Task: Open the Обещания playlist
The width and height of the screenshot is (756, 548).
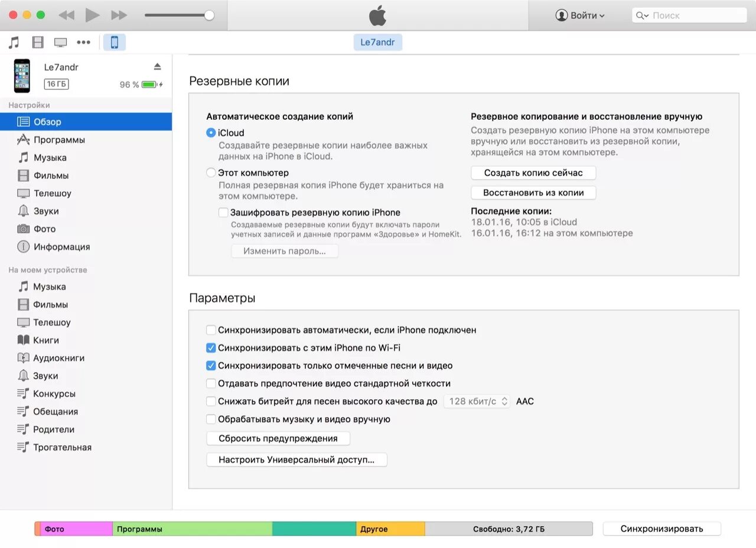Action: click(86, 412)
